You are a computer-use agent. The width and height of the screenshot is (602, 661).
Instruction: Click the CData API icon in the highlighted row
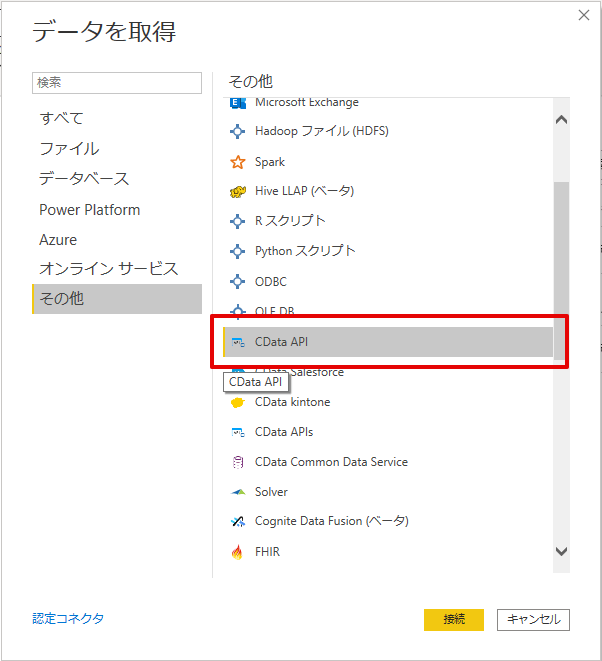coord(238,342)
